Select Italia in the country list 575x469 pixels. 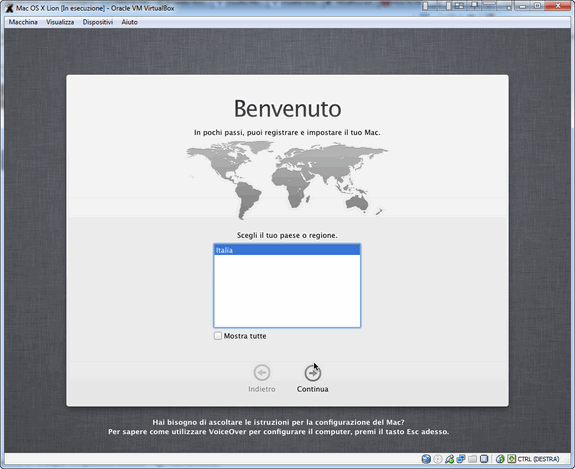[x=287, y=250]
